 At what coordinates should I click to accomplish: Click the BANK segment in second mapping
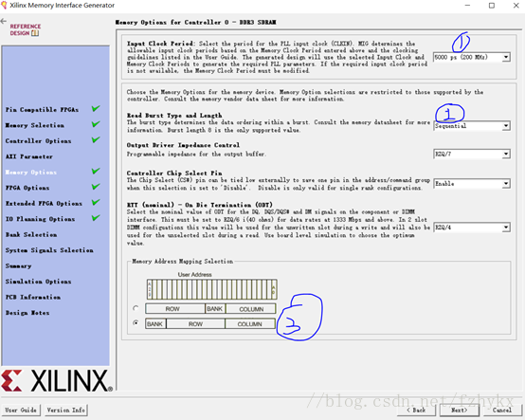(155, 324)
